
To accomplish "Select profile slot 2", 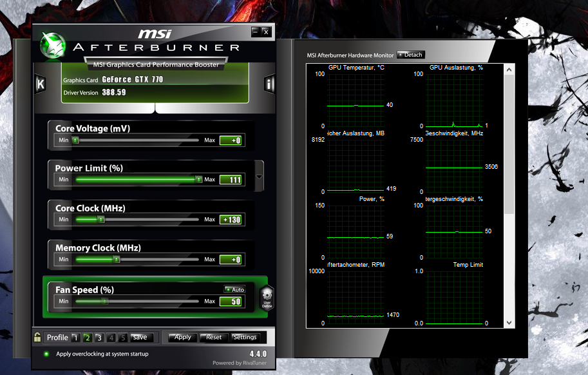I will click(x=88, y=338).
